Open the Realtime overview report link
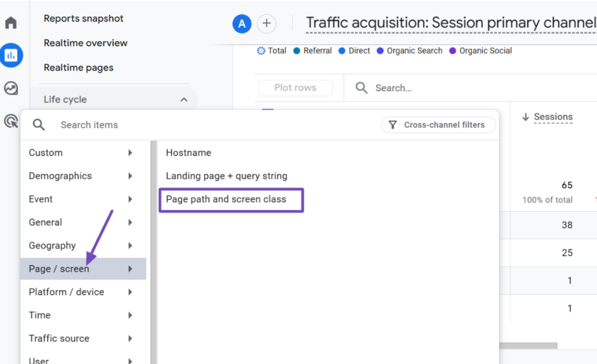The image size is (597, 364). coord(85,43)
